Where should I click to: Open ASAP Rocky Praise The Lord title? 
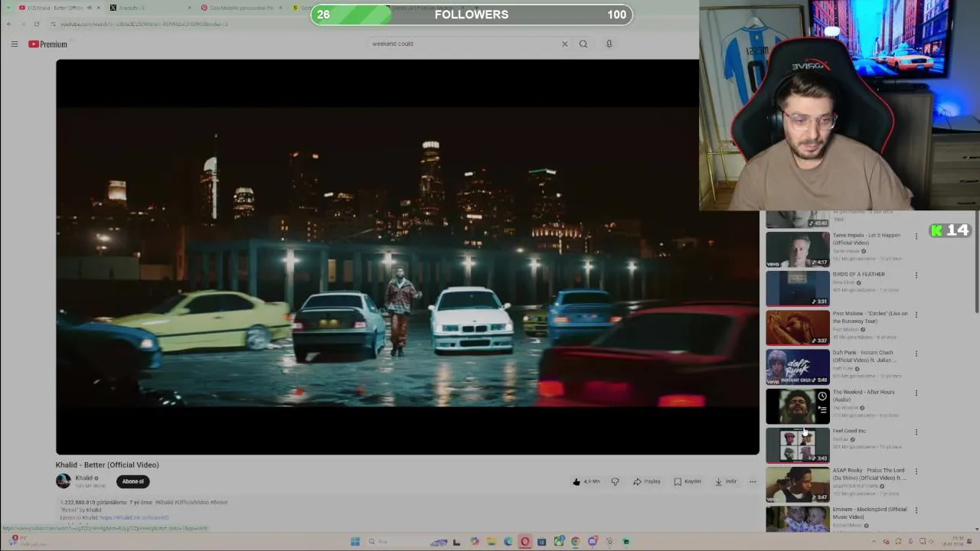coord(870,474)
